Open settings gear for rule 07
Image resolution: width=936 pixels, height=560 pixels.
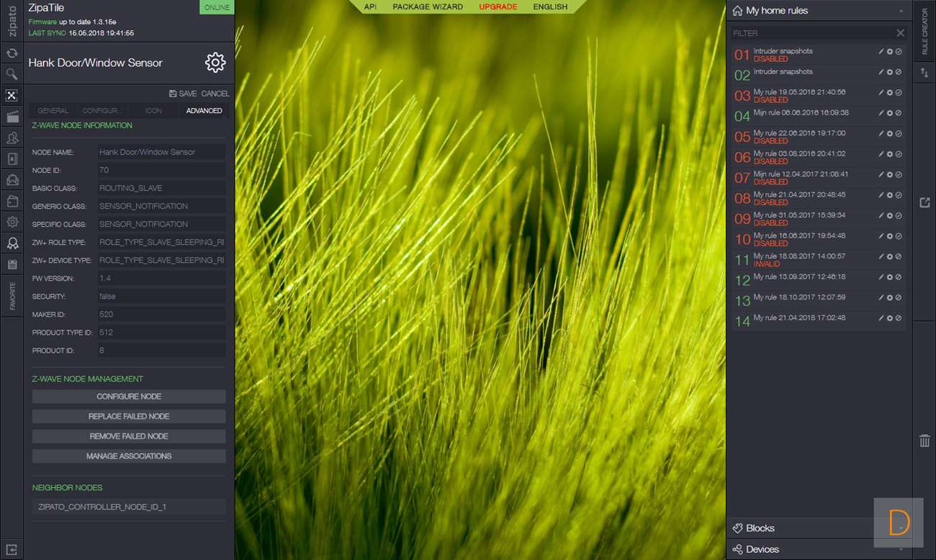(x=890, y=175)
